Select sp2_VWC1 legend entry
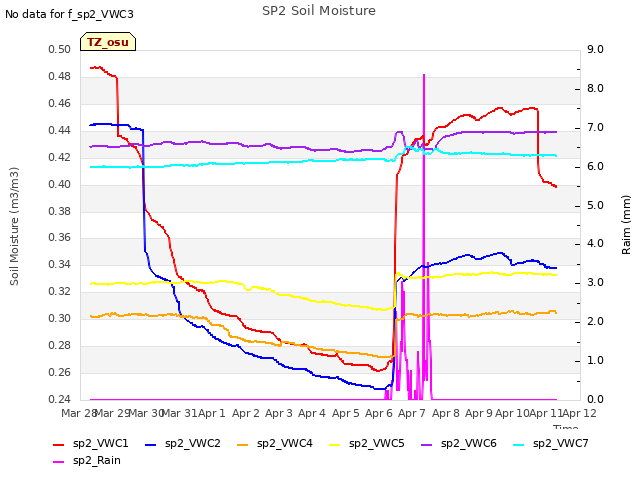640x480 pixels. pos(91,443)
